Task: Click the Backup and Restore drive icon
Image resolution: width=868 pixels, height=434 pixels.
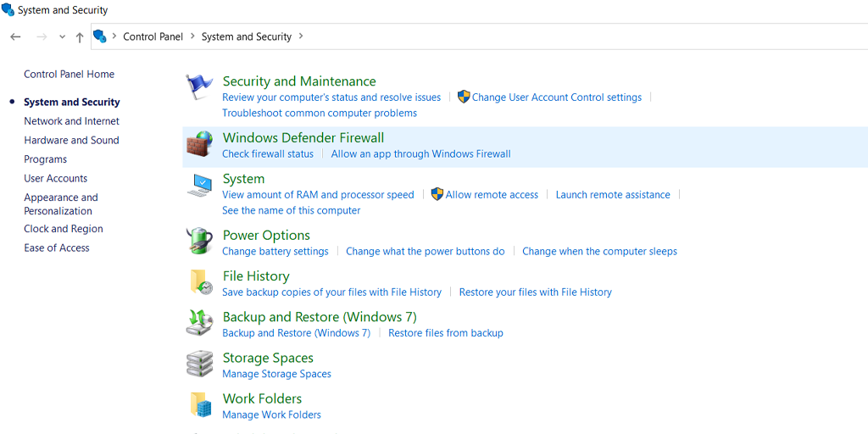Action: tap(199, 323)
